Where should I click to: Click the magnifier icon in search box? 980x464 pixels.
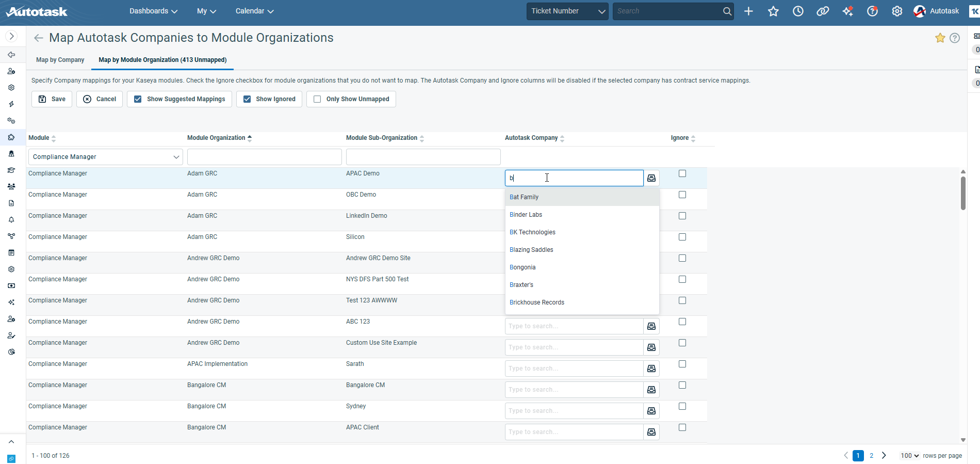(x=727, y=11)
